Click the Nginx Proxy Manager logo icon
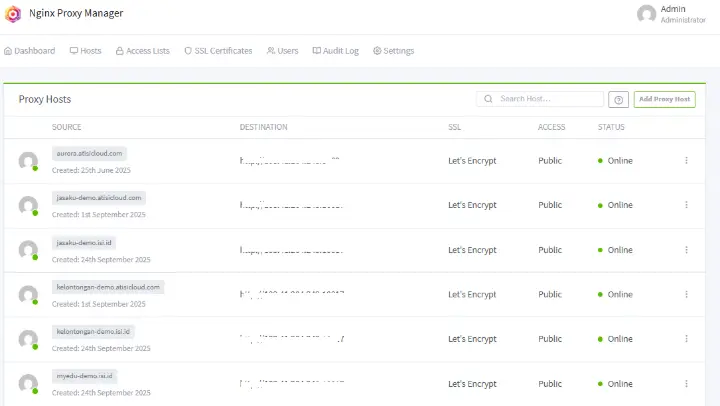The width and height of the screenshot is (720, 406). [x=13, y=14]
